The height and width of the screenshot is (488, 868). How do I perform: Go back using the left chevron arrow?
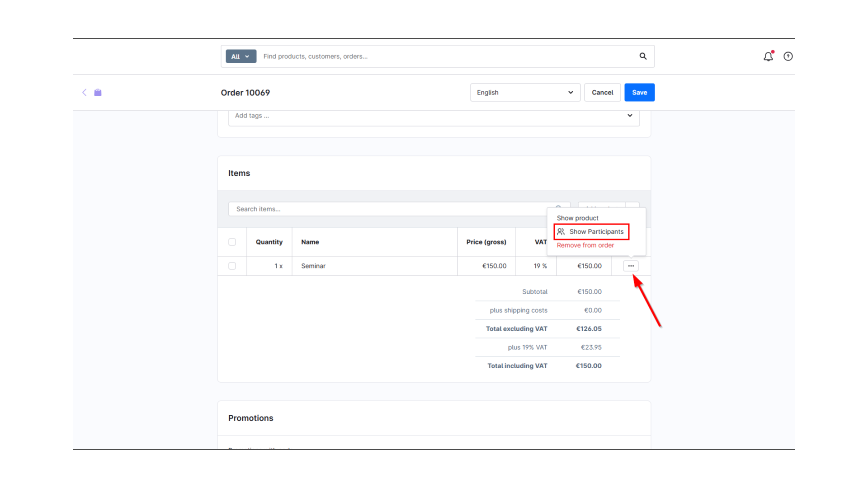[84, 93]
